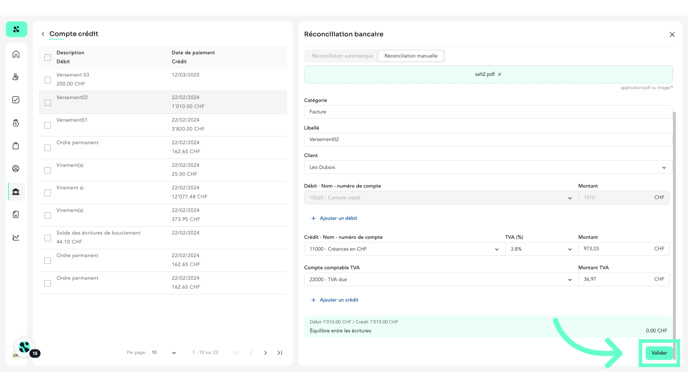The height and width of the screenshot is (387, 688).
Task: Open the analytics chart icon in sidebar
Action: 16,237
